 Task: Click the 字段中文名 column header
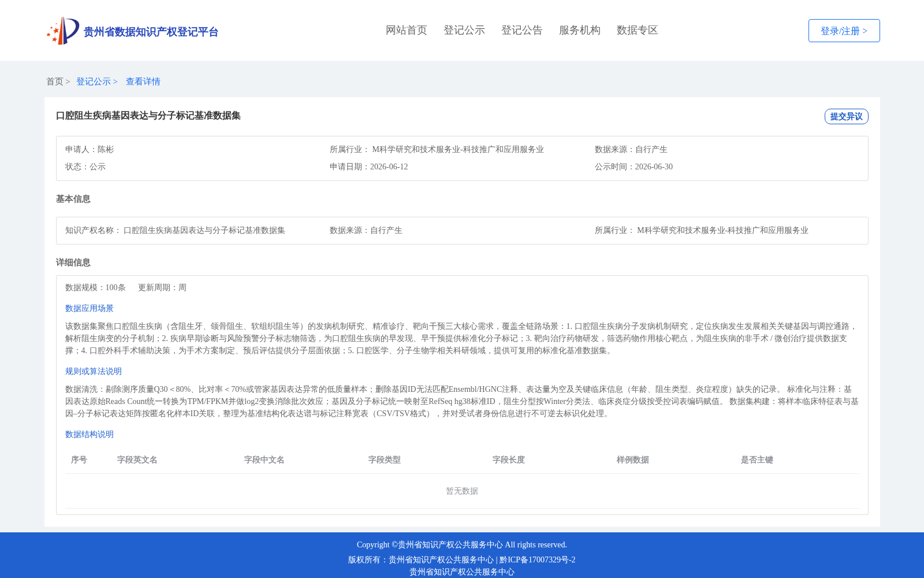(x=264, y=460)
